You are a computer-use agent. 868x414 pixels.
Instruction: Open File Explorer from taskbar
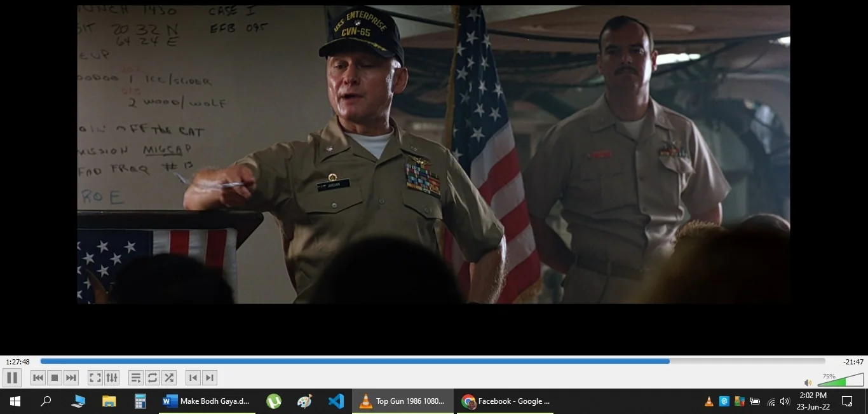pos(109,401)
